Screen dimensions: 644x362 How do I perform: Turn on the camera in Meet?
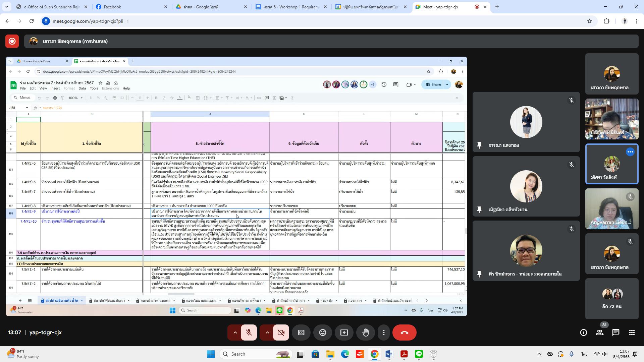281,333
